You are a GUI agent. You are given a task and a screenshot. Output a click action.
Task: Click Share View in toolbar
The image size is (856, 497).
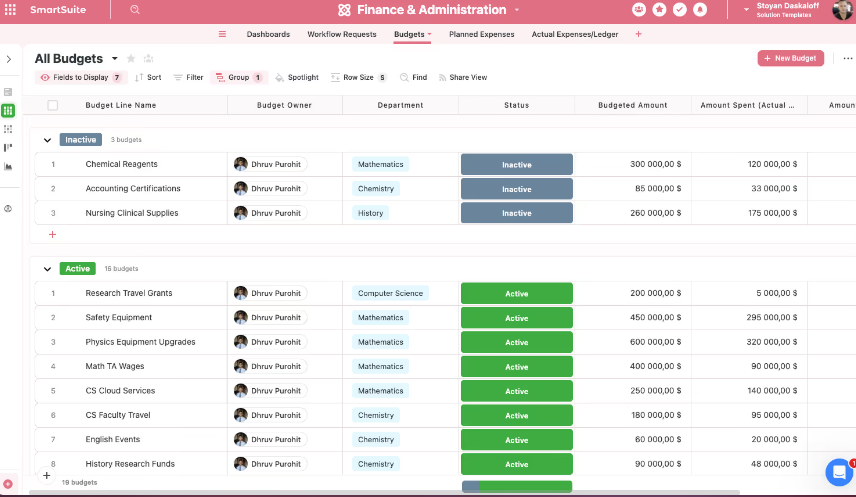[x=463, y=78]
